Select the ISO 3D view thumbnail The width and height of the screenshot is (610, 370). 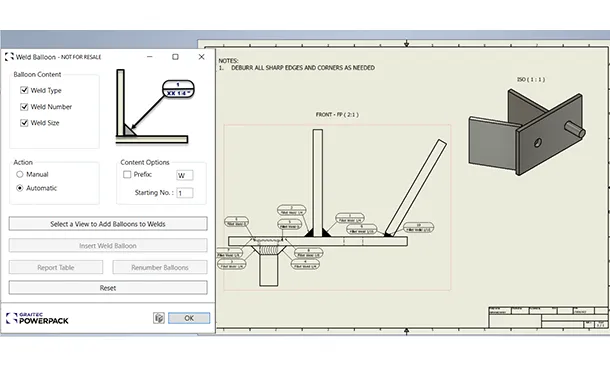pyautogui.click(x=527, y=132)
